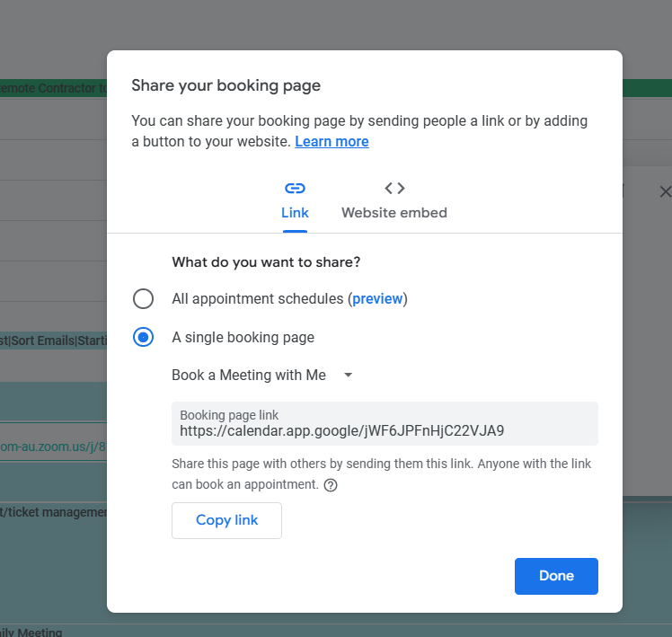The width and height of the screenshot is (672, 637).
Task: Switch to the Website embed tab
Action: pyautogui.click(x=394, y=201)
